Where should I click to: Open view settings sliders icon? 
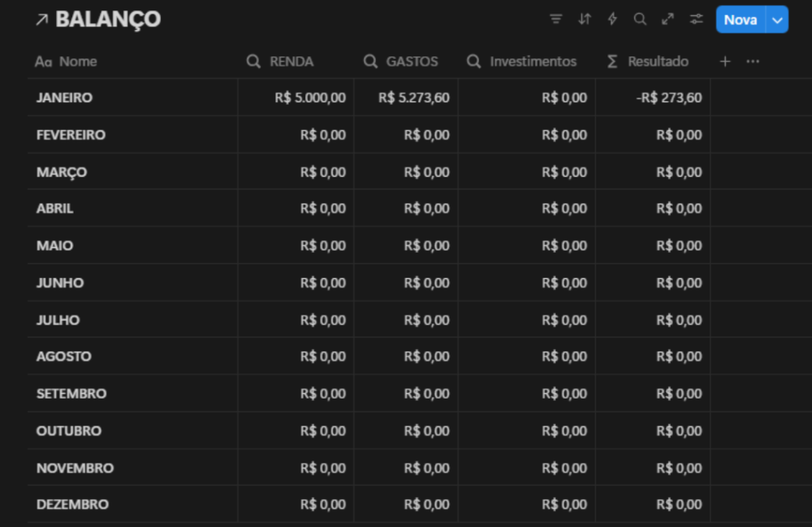coord(696,19)
